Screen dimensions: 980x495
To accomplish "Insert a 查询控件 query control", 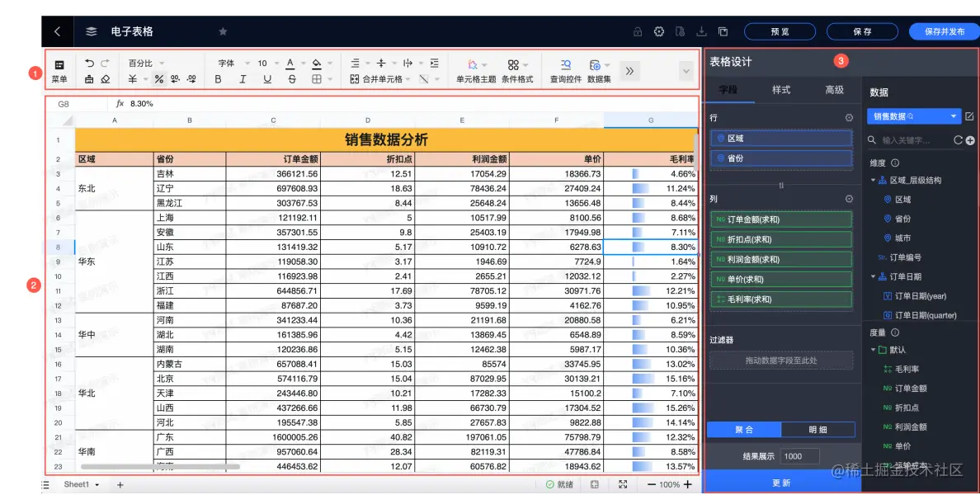I will point(566,72).
